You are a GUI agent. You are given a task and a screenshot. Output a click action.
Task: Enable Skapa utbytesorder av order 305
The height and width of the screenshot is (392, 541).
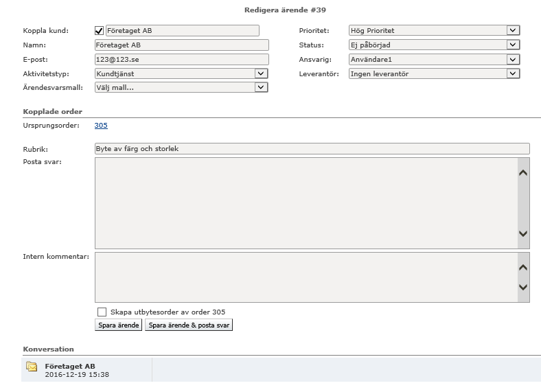(x=102, y=312)
